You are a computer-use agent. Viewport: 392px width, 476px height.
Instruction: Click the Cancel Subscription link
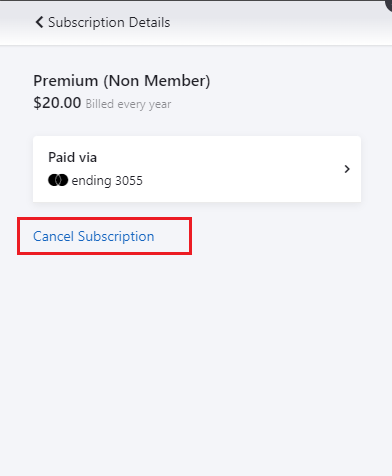click(94, 237)
